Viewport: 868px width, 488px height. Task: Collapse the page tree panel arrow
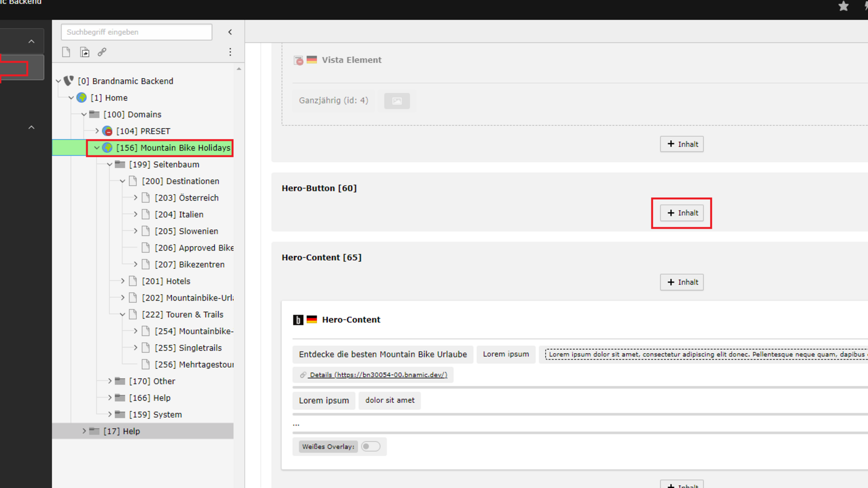pos(230,32)
